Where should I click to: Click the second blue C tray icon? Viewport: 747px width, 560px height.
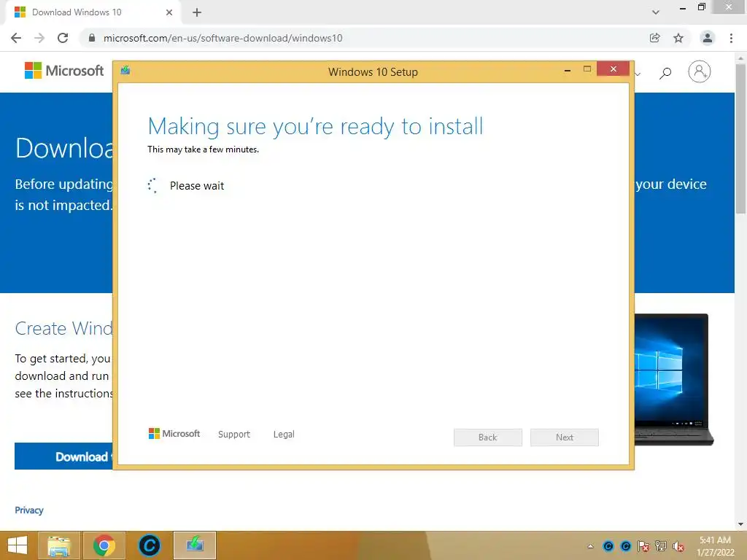click(x=626, y=546)
